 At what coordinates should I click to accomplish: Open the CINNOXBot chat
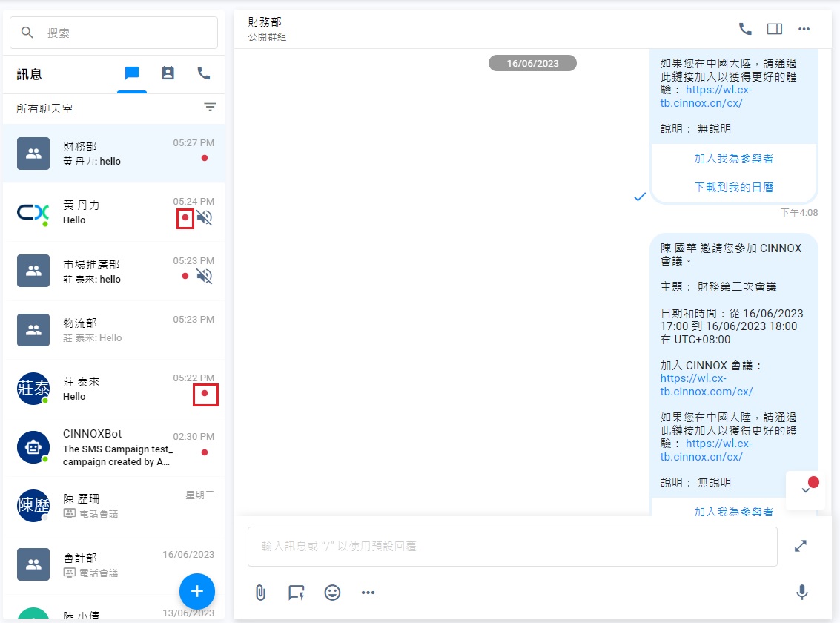click(x=113, y=447)
